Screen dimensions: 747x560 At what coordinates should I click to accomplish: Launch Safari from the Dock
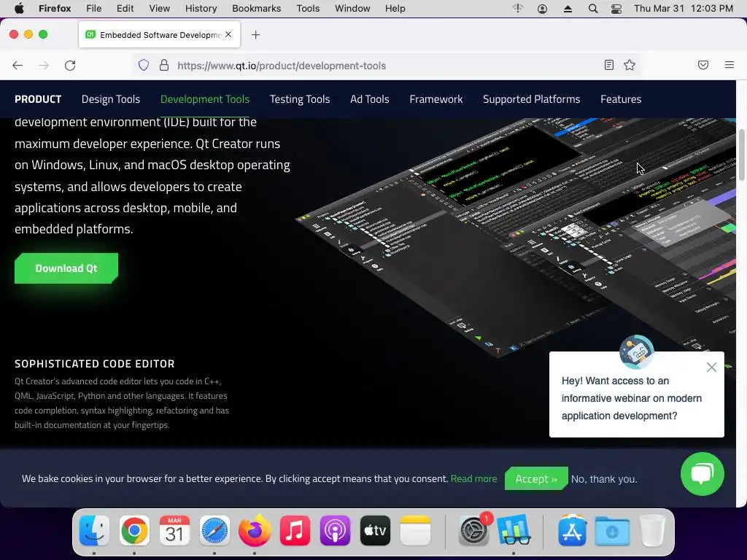coord(214,530)
